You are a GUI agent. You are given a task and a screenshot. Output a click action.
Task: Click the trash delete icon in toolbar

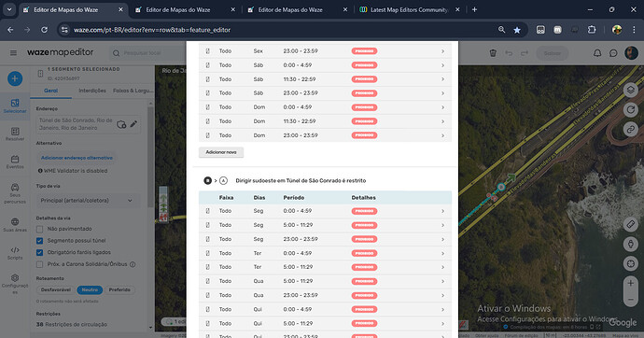click(493, 53)
